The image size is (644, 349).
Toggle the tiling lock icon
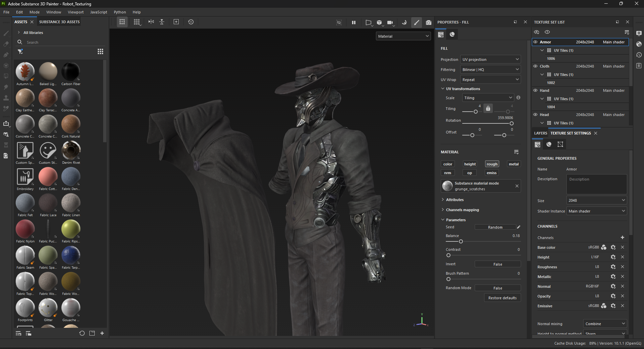488,108
